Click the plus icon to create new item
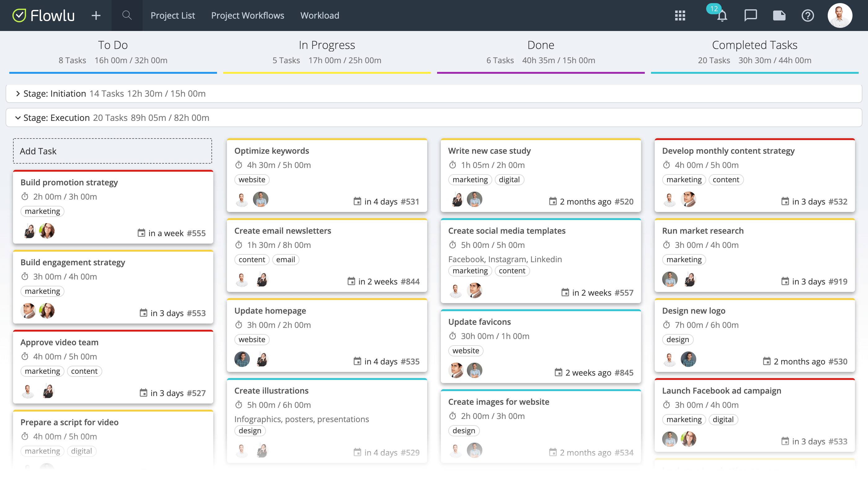Viewport: 868px width, 494px height. click(x=96, y=15)
